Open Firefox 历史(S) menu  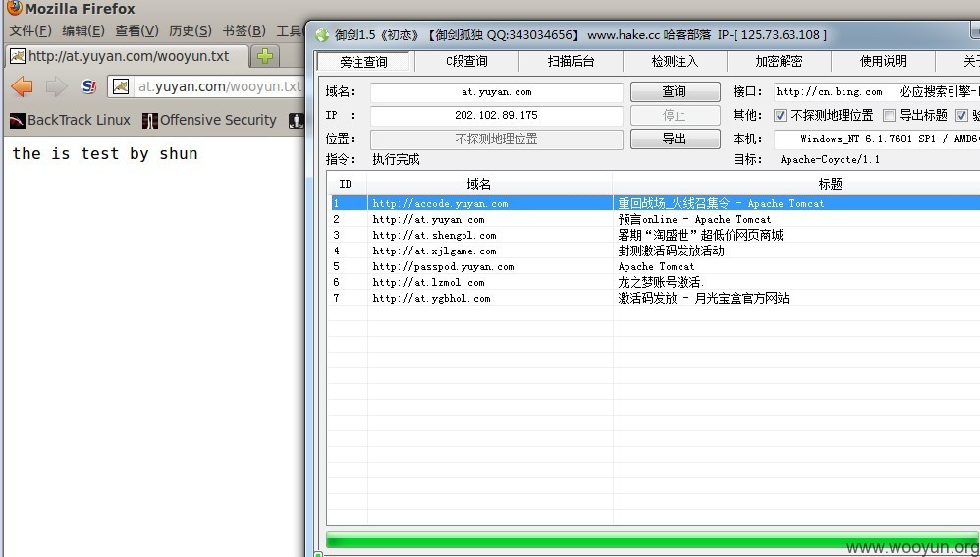coord(190,30)
